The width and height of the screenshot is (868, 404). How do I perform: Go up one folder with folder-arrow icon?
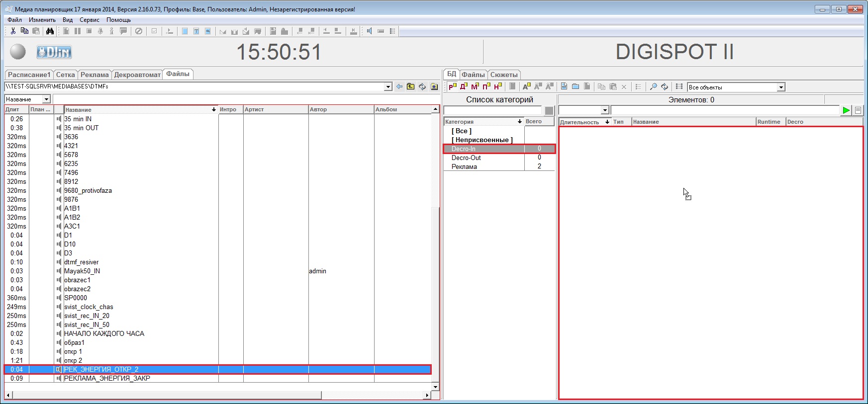coord(410,86)
